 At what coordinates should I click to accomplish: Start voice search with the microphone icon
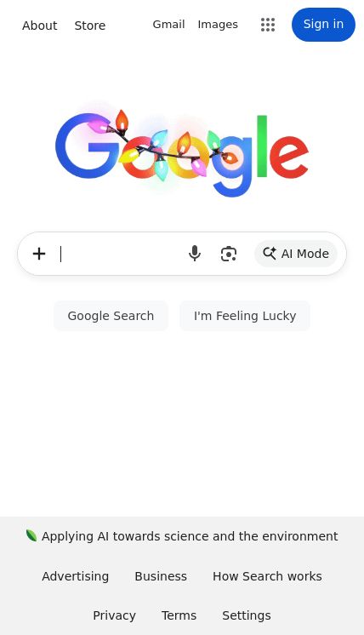(195, 254)
